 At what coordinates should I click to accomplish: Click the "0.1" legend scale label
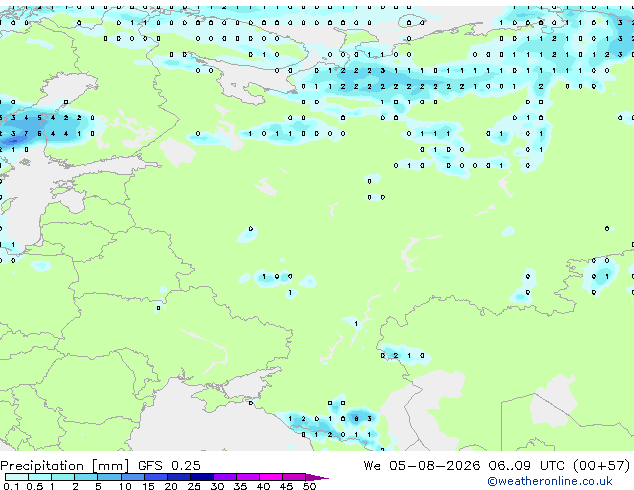(x=11, y=486)
